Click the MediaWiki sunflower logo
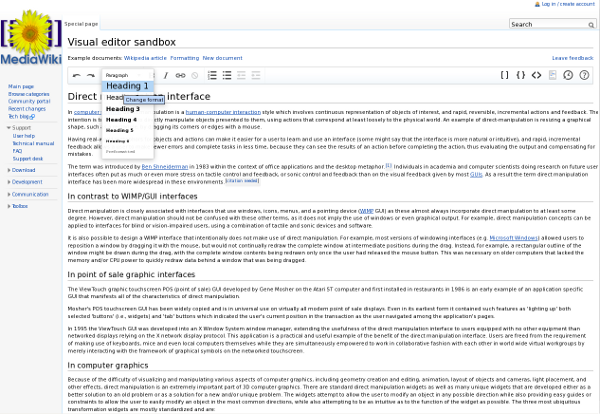Image resolution: width=600 pixels, height=414 pixels. point(31,37)
